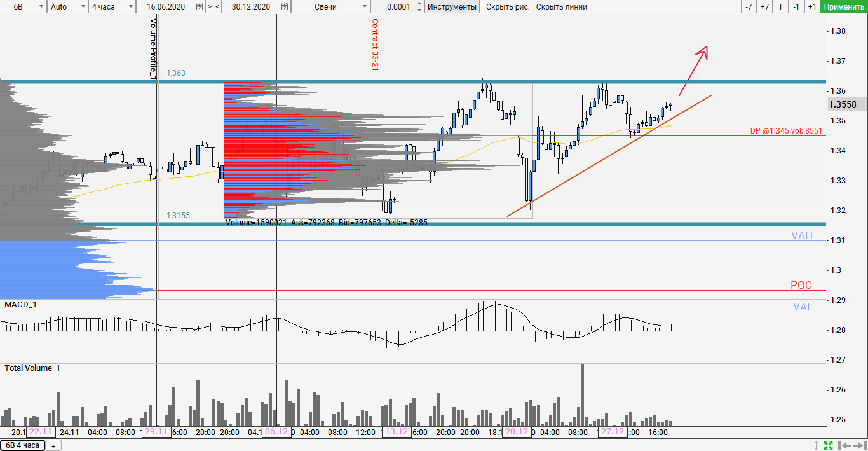This screenshot has height=451, width=868.
Task: Click the green fullscreen expand icon
Action: click(x=828, y=445)
